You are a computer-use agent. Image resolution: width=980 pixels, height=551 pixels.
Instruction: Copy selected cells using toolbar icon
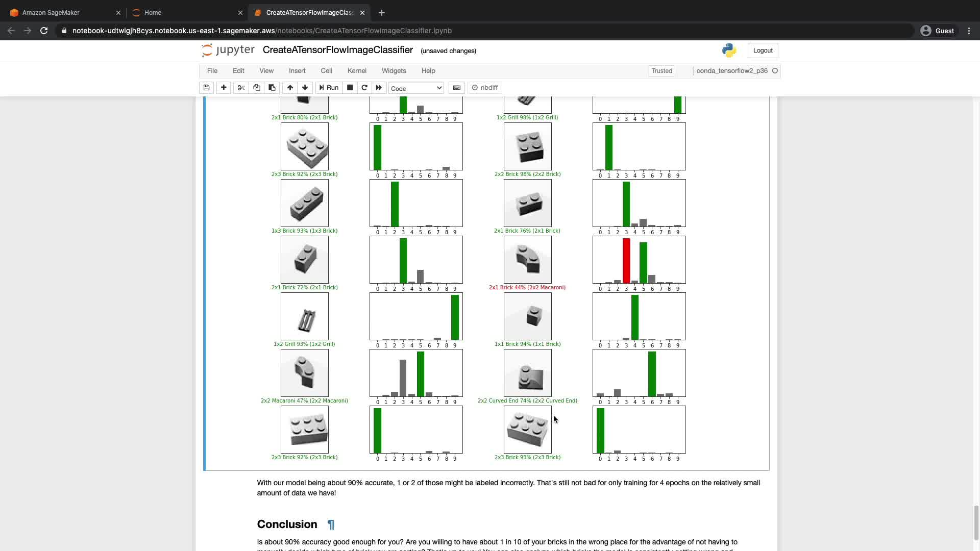coord(257,88)
